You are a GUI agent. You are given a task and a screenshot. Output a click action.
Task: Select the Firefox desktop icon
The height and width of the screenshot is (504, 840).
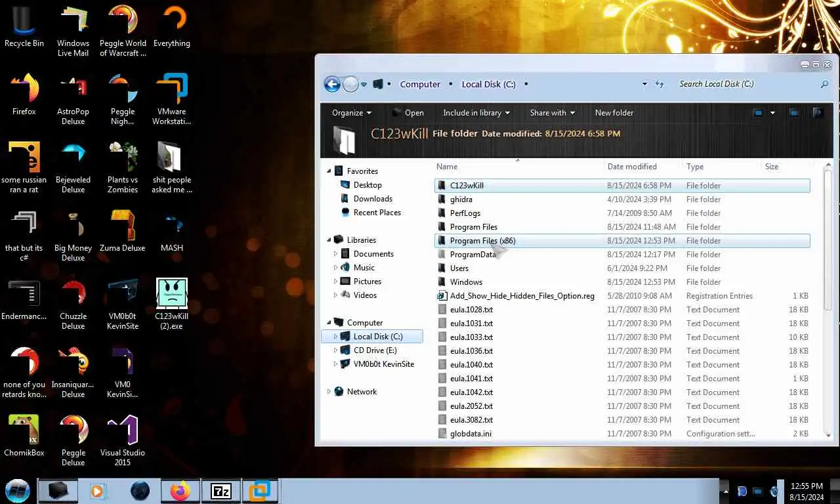[24, 94]
